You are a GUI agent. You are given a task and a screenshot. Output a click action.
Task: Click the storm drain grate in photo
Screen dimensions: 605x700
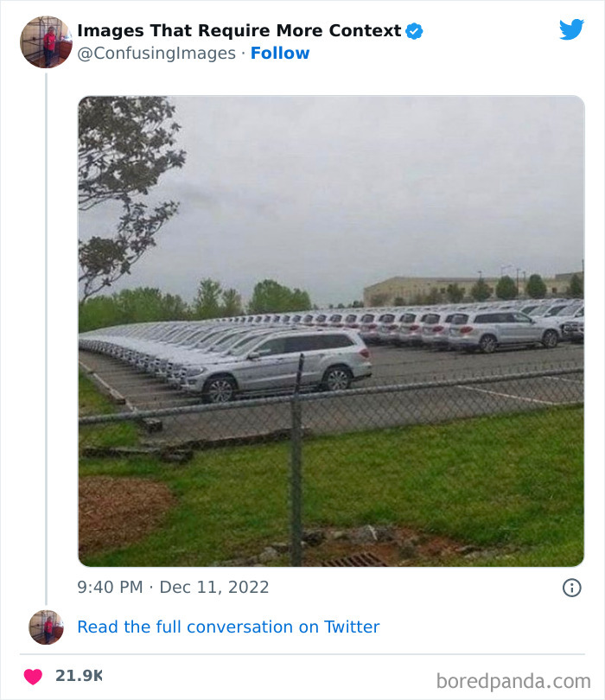[x=355, y=560]
